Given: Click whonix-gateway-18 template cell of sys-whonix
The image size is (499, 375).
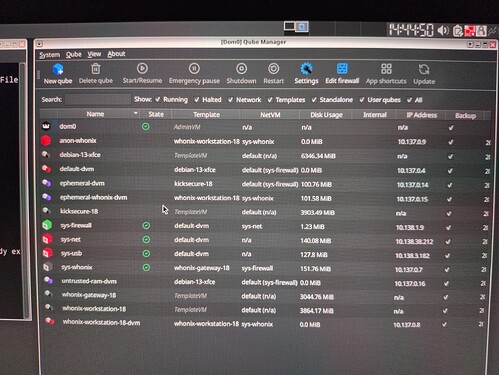Looking at the screenshot, I should [x=202, y=268].
